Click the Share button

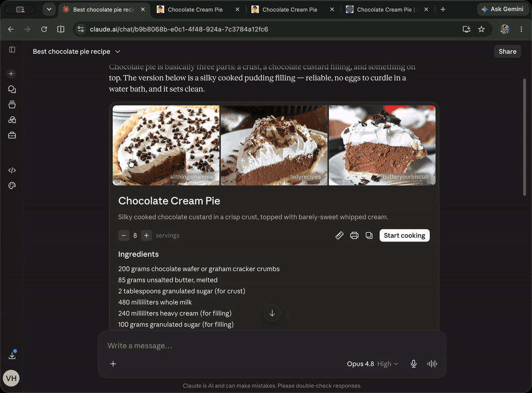click(x=508, y=52)
